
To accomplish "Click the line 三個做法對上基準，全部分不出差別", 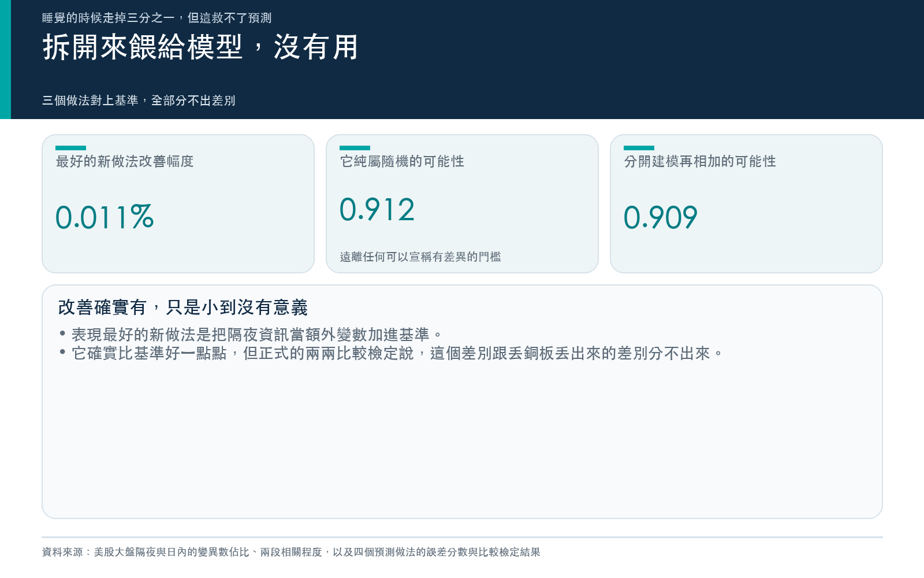I will [139, 101].
